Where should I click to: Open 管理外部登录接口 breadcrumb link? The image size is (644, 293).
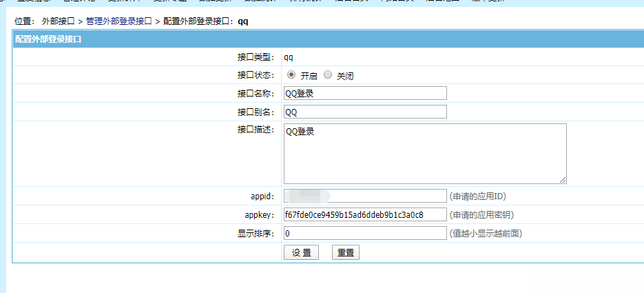119,21
